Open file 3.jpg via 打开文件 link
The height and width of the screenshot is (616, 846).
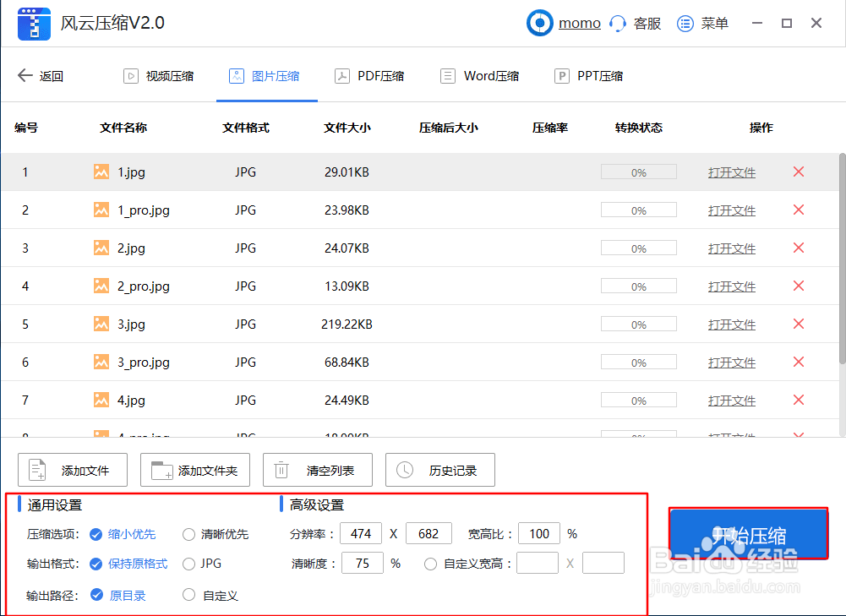[x=730, y=324]
